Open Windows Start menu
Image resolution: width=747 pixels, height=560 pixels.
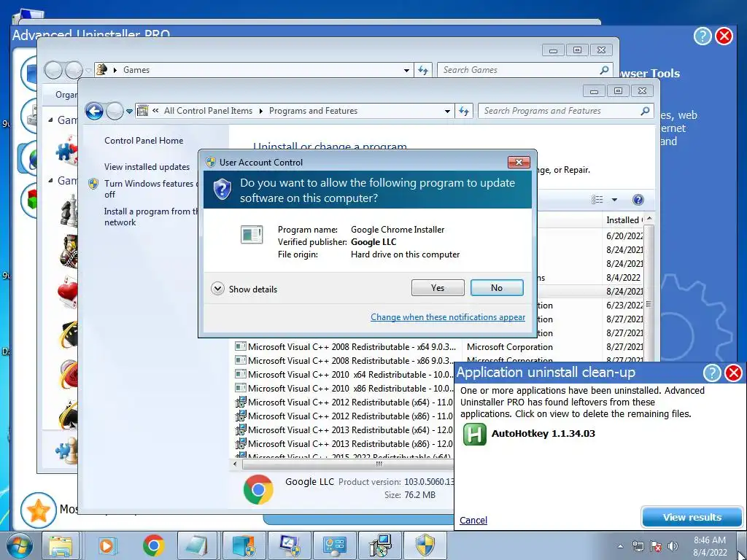point(18,545)
